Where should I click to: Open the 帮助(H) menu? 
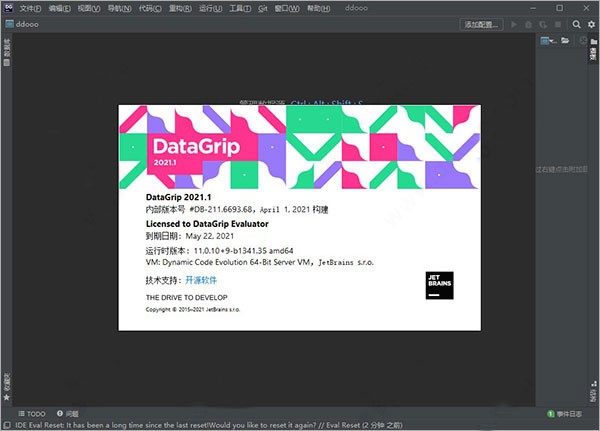(x=318, y=8)
